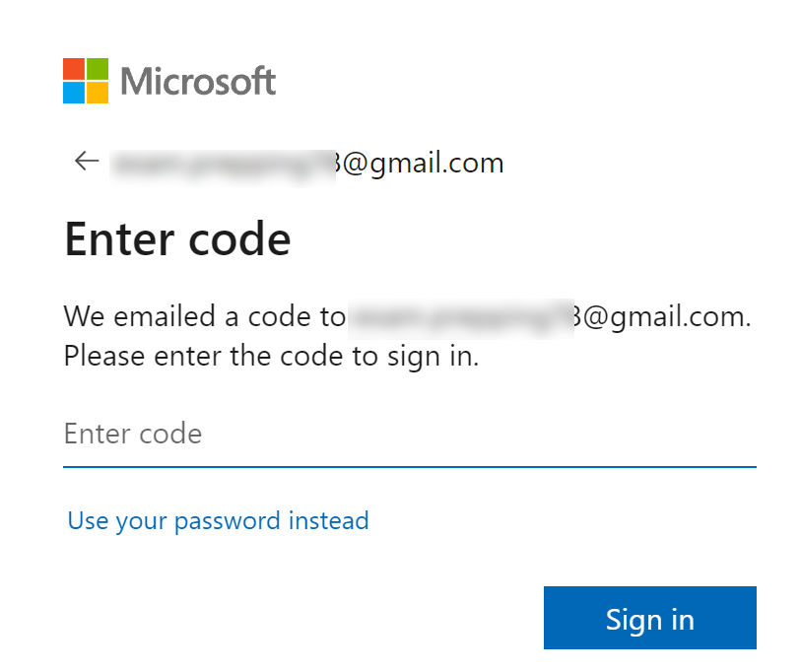This screenshot has height=672, width=800.
Task: Click the 'We emailed a code to' text
Action: (x=205, y=316)
